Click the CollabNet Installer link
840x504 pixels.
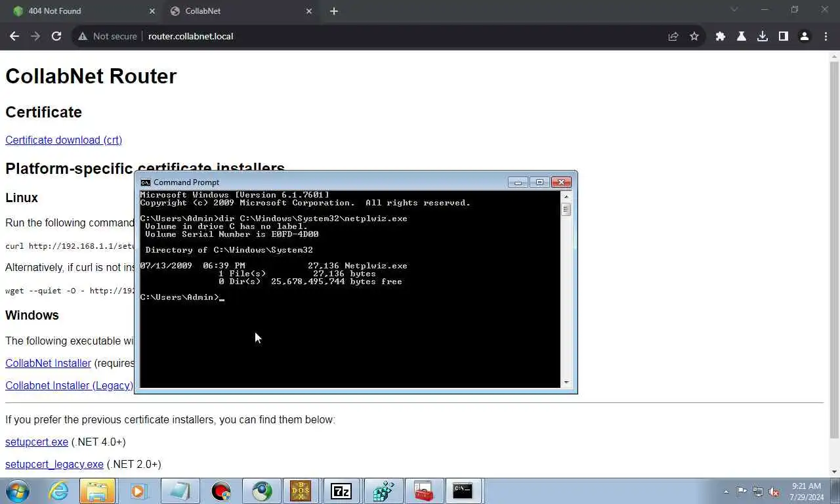48,363
